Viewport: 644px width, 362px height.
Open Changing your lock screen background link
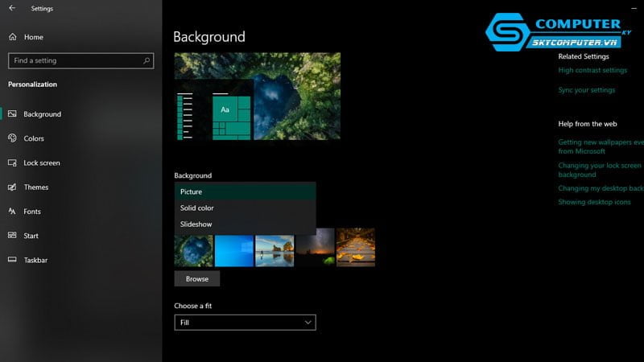pyautogui.click(x=600, y=170)
